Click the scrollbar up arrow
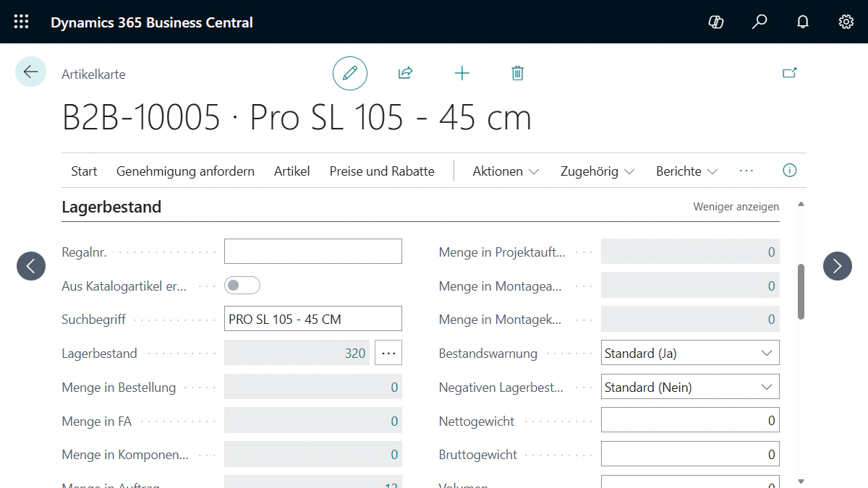Viewport: 868px width, 488px height. click(801, 205)
